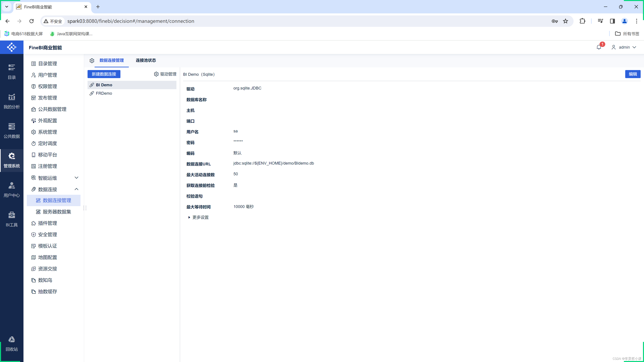Click admin user menu top right
This screenshot has height=362, width=644.
click(624, 47)
